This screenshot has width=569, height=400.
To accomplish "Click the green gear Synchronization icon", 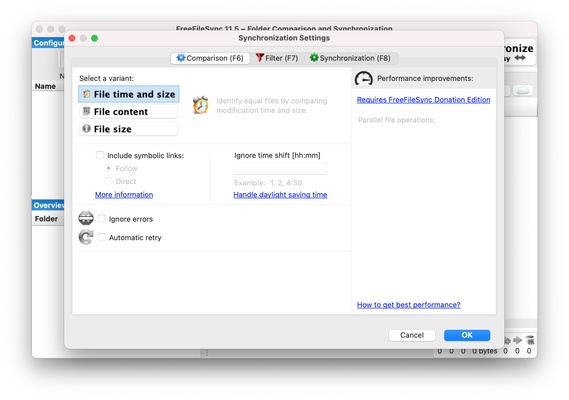I will 314,57.
